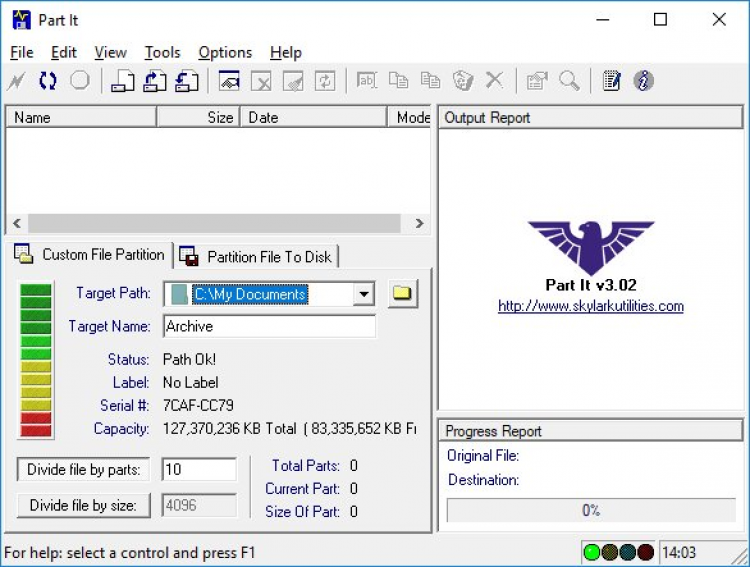Click the Progress Report panel header

click(x=591, y=431)
